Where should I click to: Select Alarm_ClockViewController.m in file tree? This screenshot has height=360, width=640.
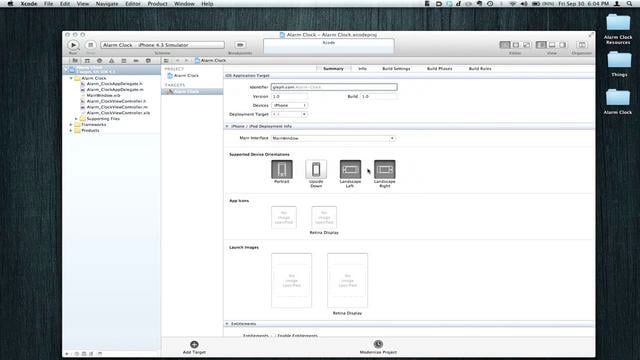[117, 107]
